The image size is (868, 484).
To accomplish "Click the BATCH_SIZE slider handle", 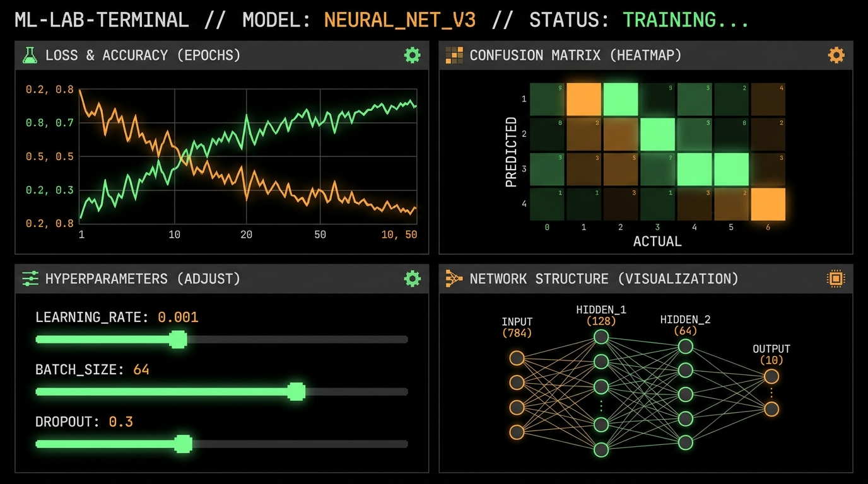I will pyautogui.click(x=296, y=391).
